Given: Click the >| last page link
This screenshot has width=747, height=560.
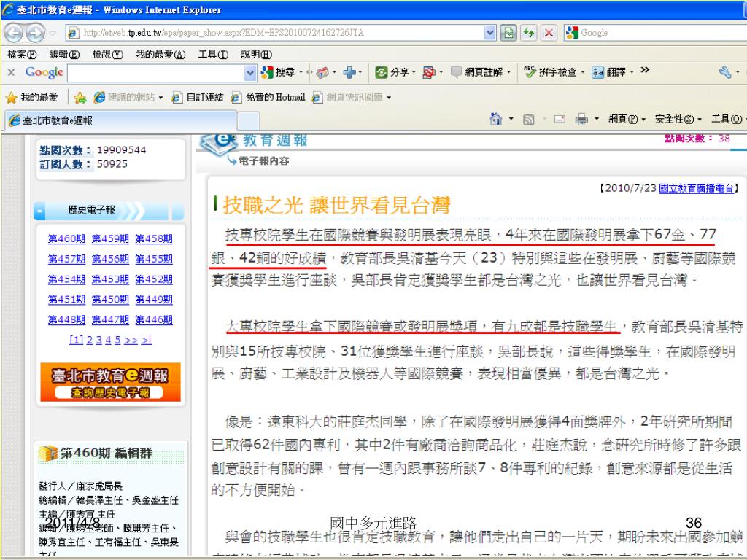Looking at the screenshot, I should click(x=146, y=340).
